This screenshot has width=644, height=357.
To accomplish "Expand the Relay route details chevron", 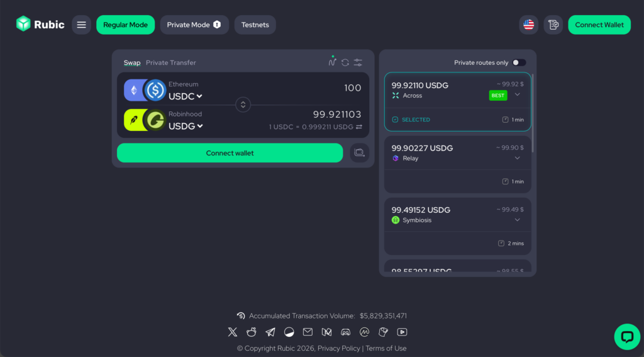I will click(x=518, y=158).
